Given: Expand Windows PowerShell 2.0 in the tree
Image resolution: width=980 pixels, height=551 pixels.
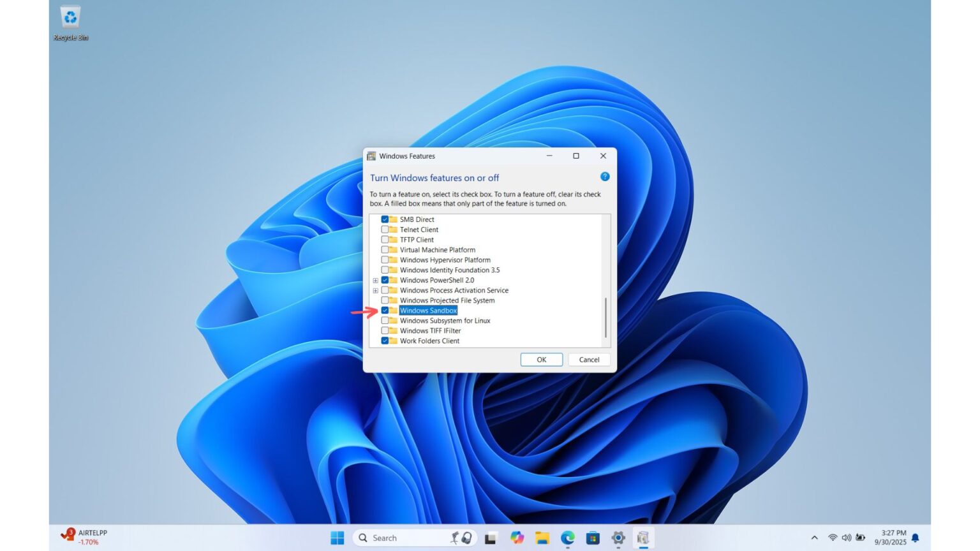Looking at the screenshot, I should (376, 280).
